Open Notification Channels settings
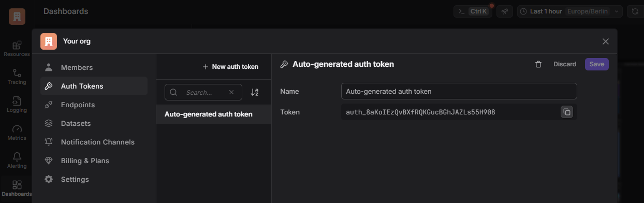This screenshot has height=203, width=644. click(x=94, y=142)
